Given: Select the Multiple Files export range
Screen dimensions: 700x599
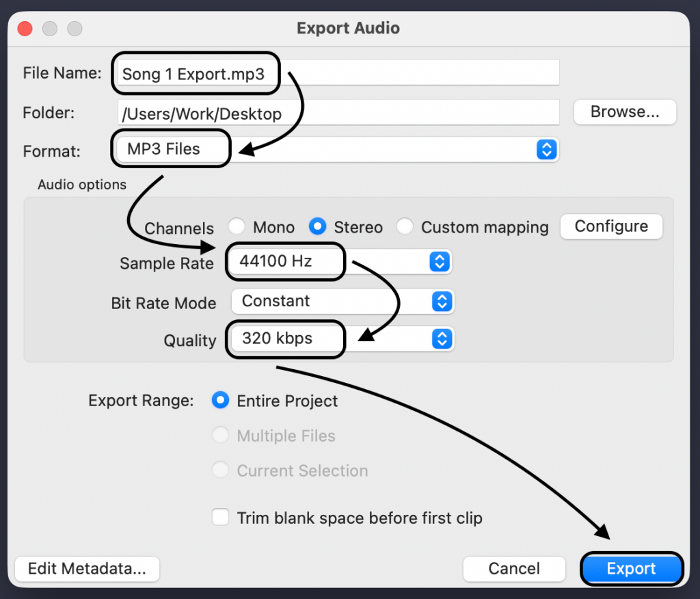Looking at the screenshot, I should tap(221, 436).
